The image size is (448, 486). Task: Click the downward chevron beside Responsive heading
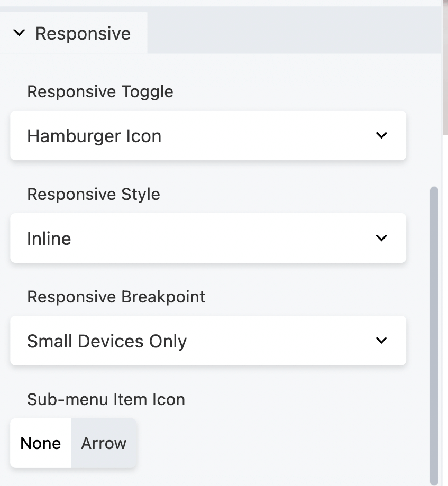pos(19,33)
